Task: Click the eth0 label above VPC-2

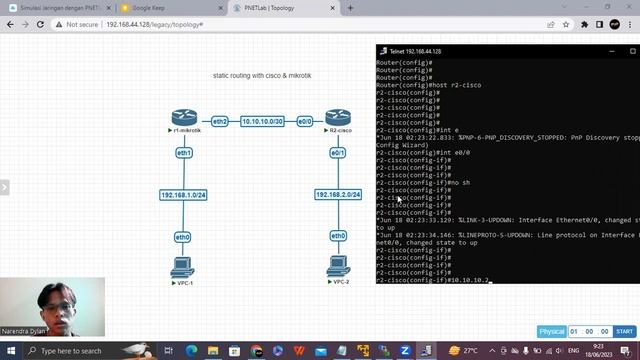Action: click(338, 236)
